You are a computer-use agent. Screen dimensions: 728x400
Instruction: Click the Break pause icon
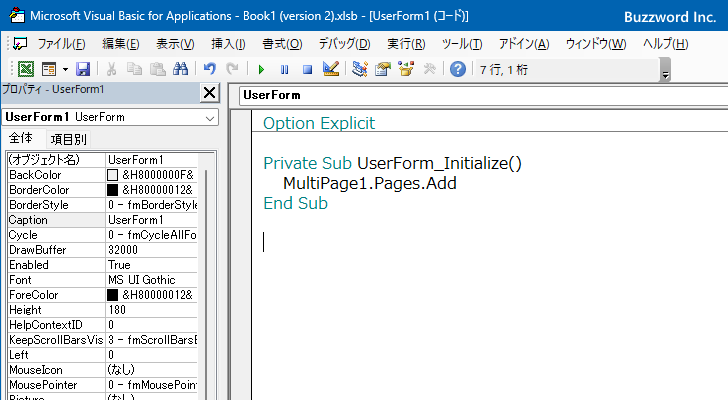pos(284,70)
